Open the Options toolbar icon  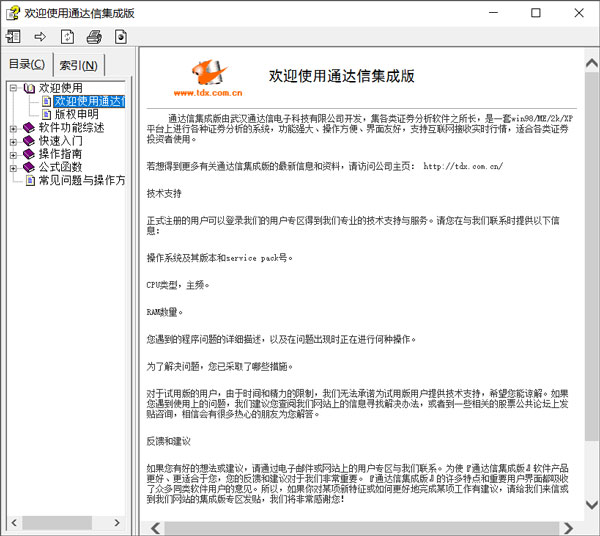121,37
